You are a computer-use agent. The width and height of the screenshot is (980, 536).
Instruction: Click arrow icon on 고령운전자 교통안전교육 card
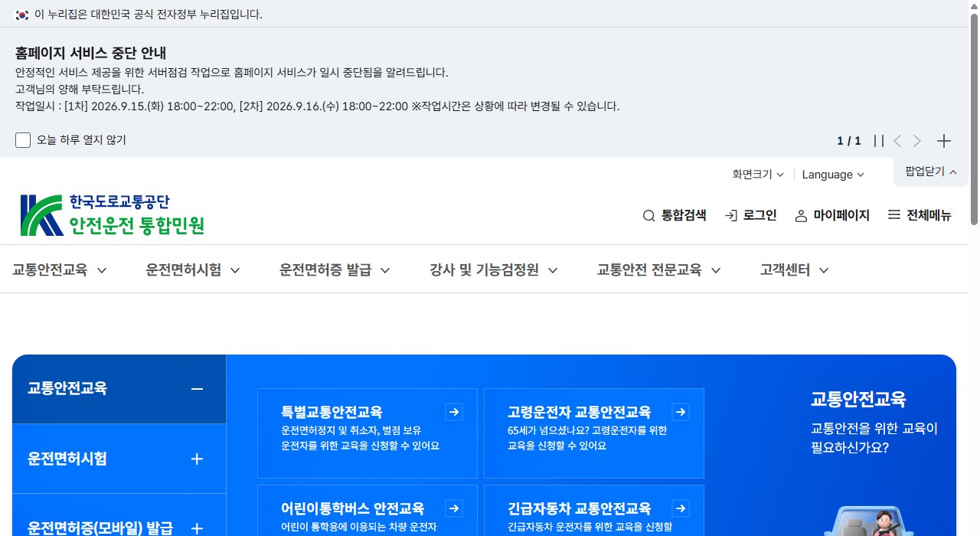[x=681, y=412]
